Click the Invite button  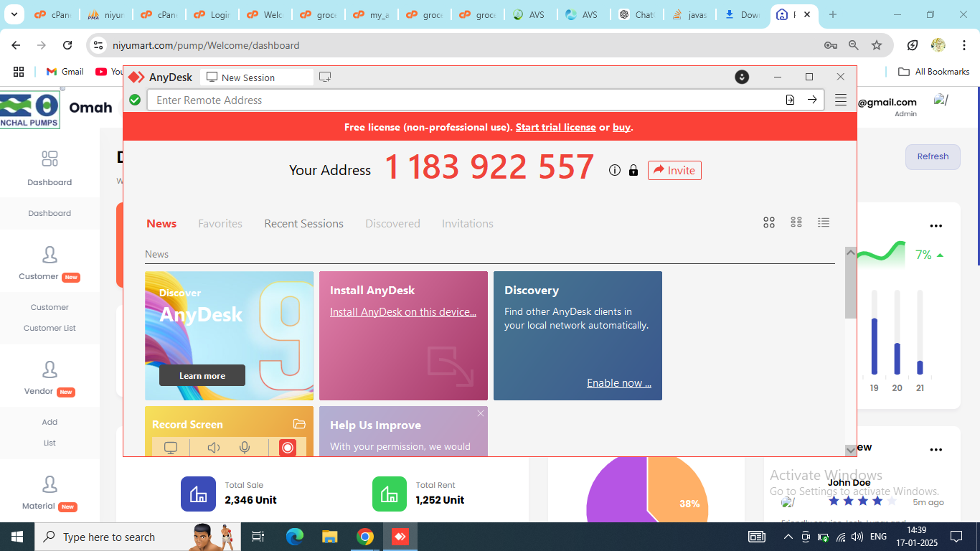point(674,170)
